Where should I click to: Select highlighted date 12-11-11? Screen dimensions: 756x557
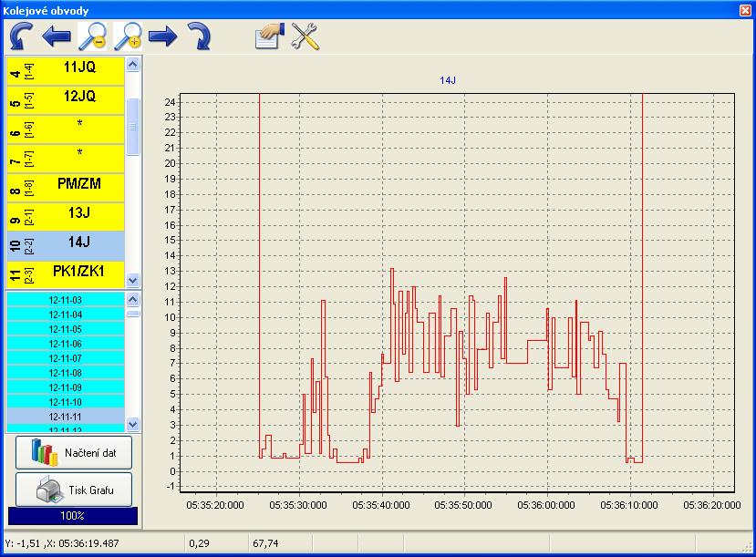tap(66, 417)
